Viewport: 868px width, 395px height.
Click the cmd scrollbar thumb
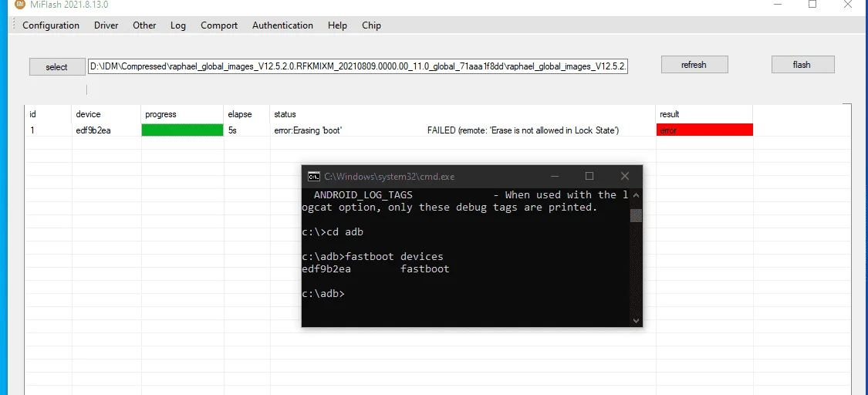coord(636,215)
